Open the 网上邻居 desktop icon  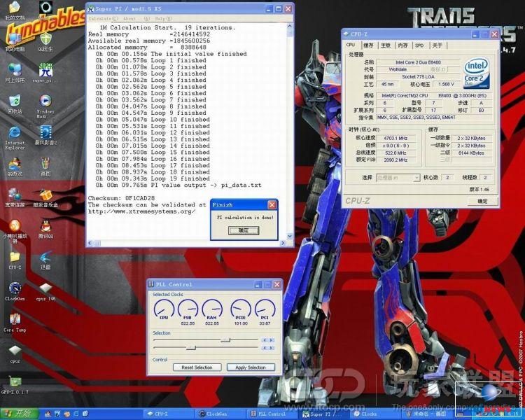15,73
